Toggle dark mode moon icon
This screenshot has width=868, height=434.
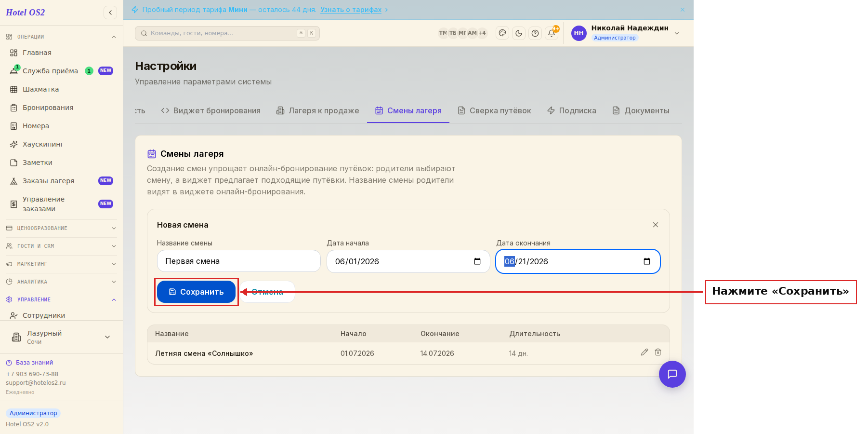click(519, 33)
